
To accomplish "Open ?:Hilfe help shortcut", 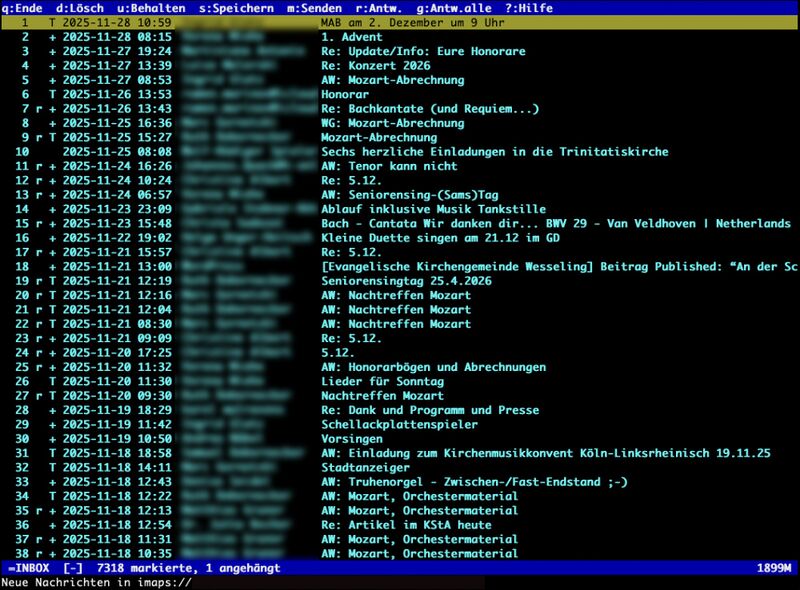I will coord(529,7).
